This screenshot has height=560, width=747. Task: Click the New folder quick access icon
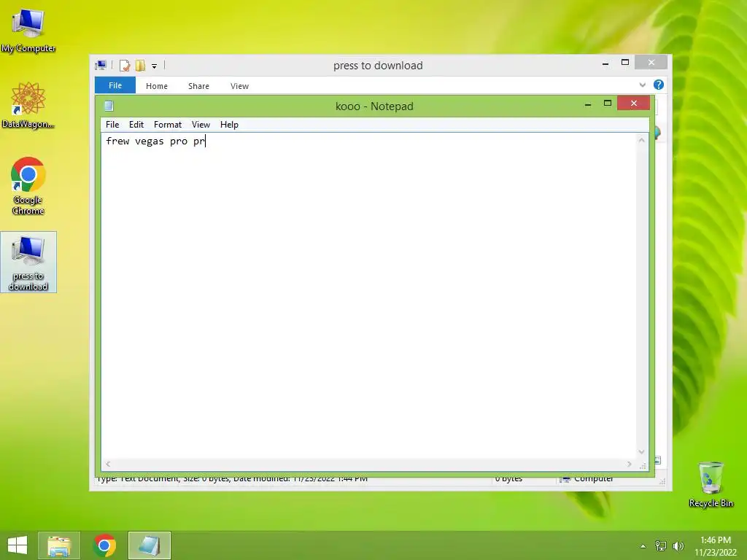tap(140, 65)
